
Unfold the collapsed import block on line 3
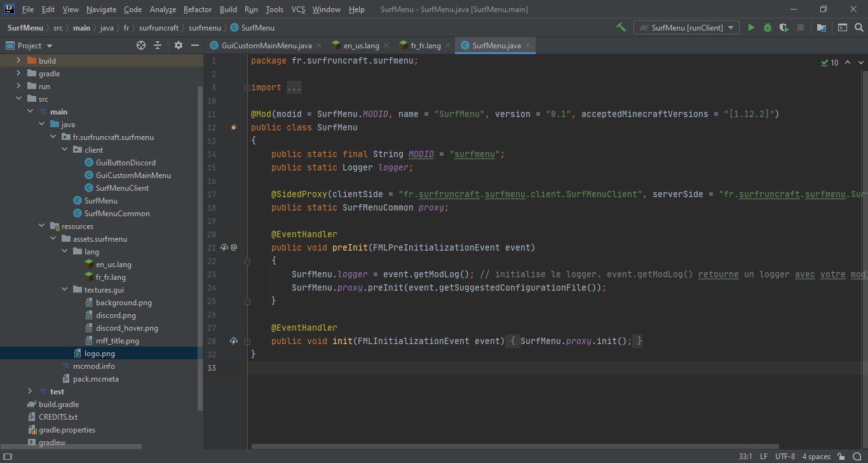point(247,88)
